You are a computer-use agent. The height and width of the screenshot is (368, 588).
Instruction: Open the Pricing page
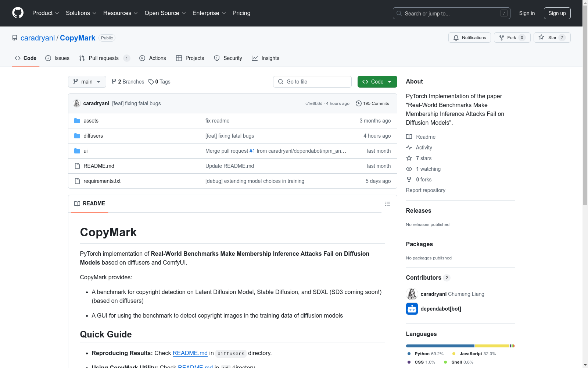pos(241,13)
